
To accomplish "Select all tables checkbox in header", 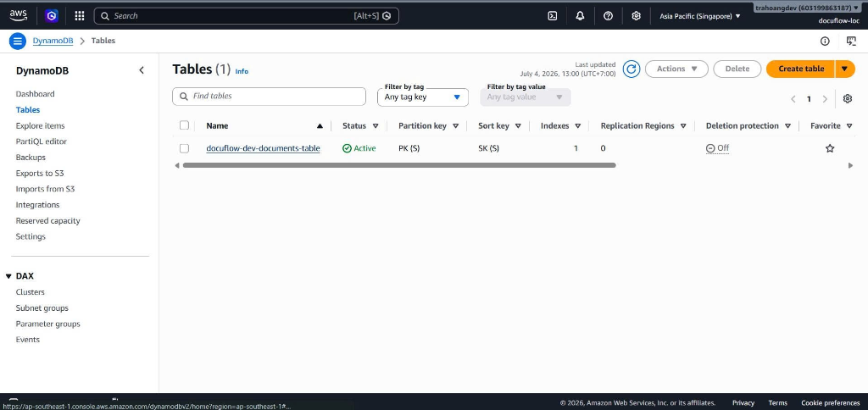I will pyautogui.click(x=184, y=125).
